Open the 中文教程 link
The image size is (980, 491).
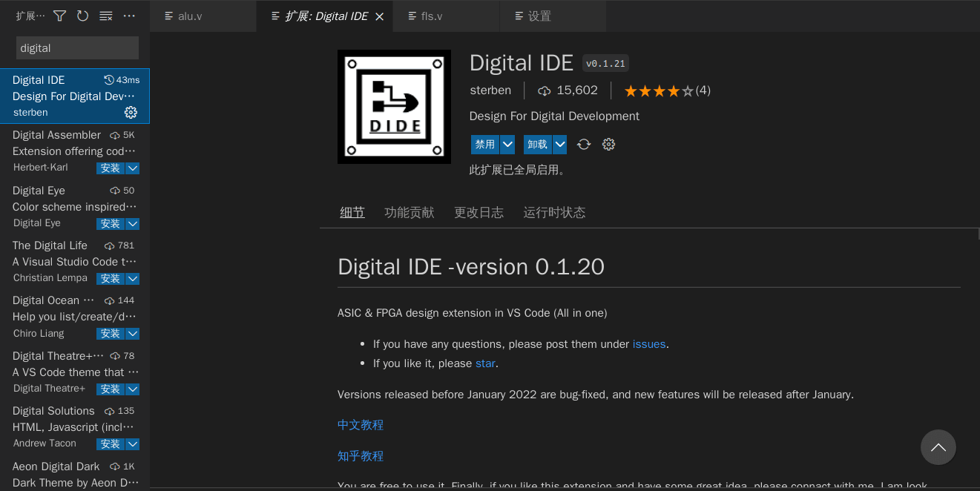click(x=361, y=425)
